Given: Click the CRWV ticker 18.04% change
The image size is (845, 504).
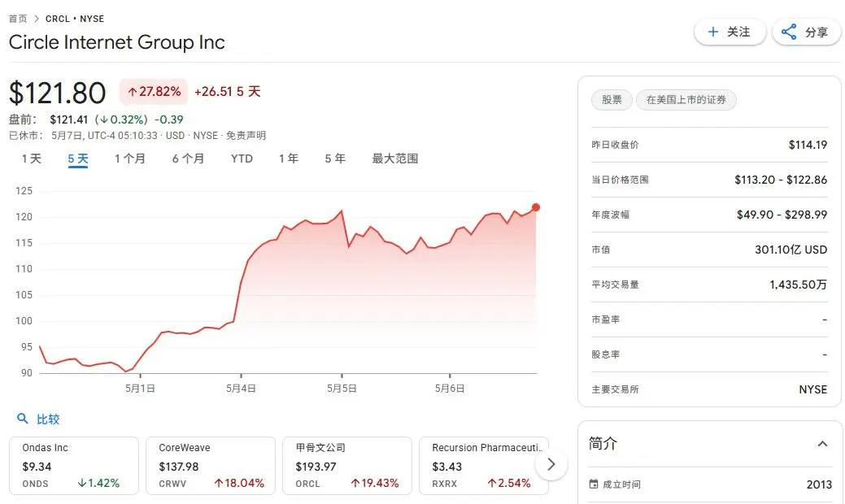Looking at the screenshot, I should click(239, 483).
